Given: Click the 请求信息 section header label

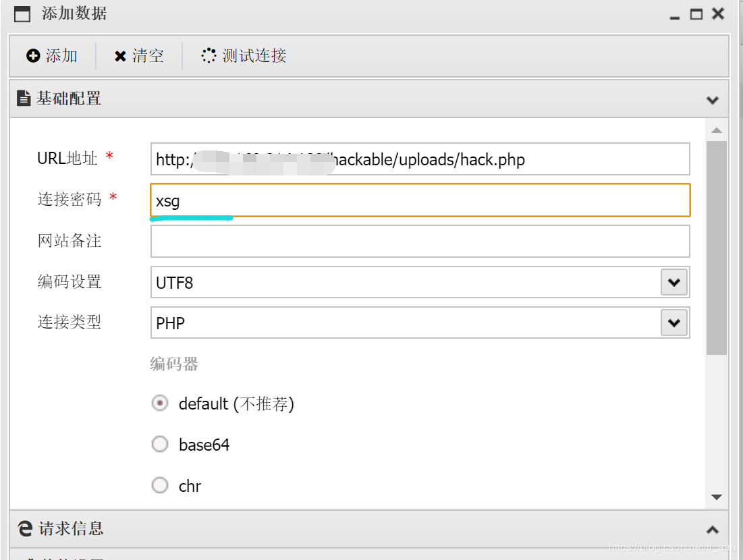Looking at the screenshot, I should 71,528.
